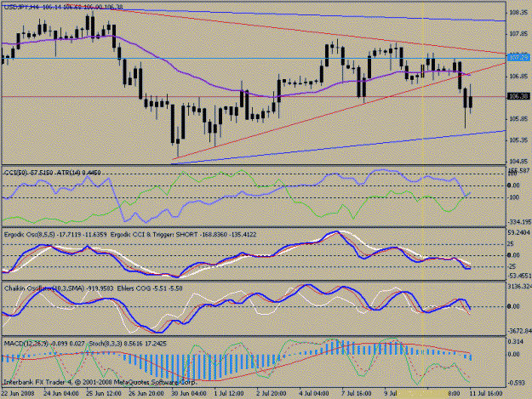This screenshot has width=532, height=399.
Task: Select the horizontal red line at 106.38
Action: pos(254,97)
